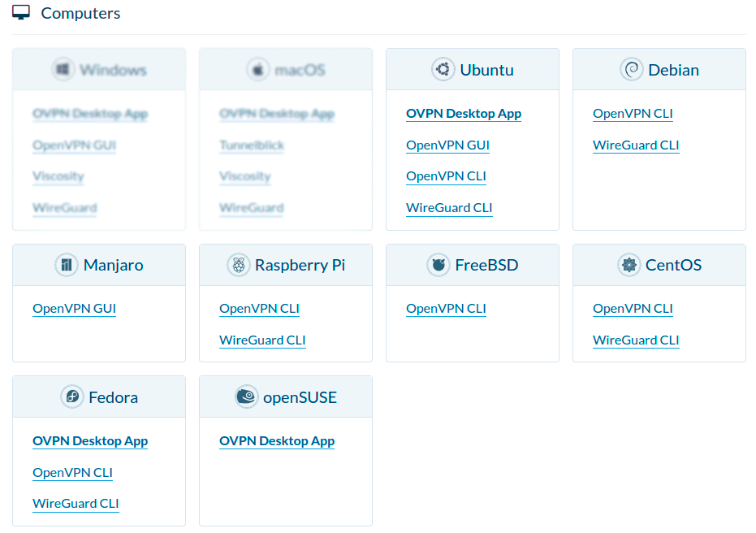Click the Ubuntu card heading text
The width and height of the screenshot is (756, 533).
tap(486, 70)
